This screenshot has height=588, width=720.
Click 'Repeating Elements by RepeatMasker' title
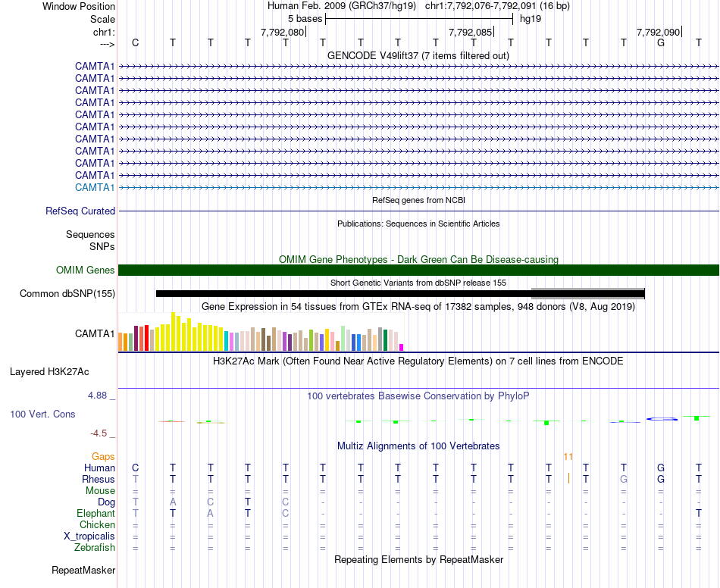[x=418, y=560]
